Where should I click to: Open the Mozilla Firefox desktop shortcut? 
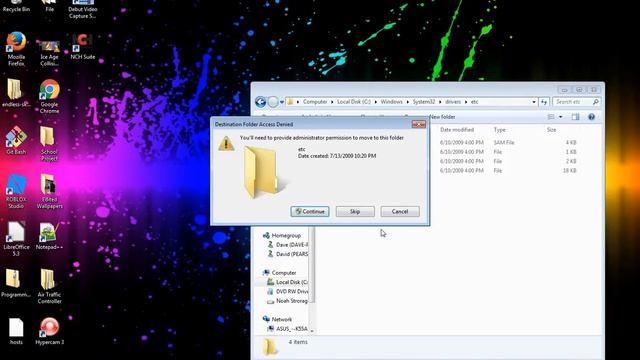[16, 49]
